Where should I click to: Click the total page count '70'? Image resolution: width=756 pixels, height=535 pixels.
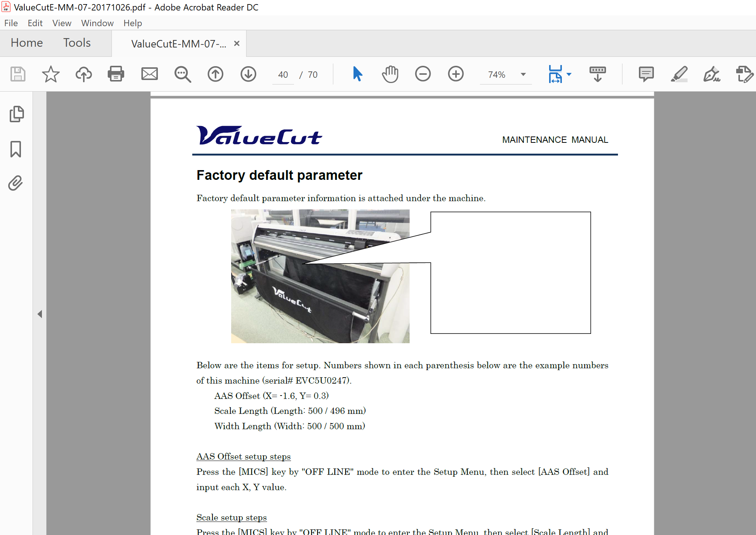pyautogui.click(x=313, y=75)
